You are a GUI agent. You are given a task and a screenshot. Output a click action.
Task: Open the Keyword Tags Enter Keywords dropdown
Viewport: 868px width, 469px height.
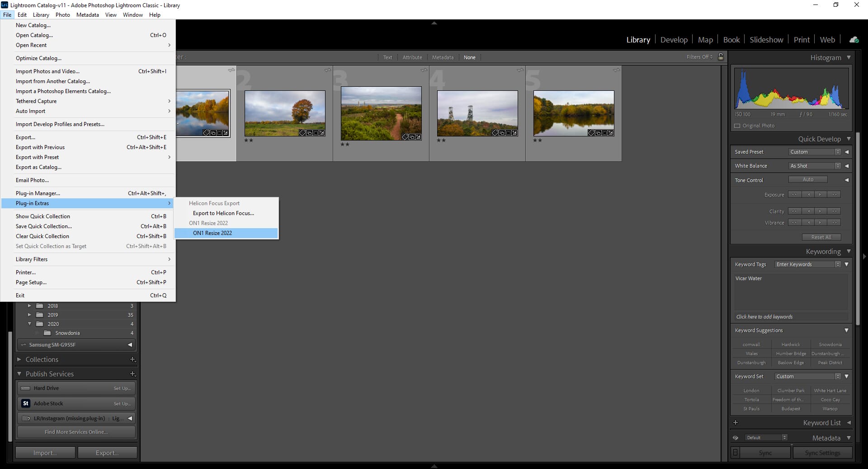tap(807, 264)
